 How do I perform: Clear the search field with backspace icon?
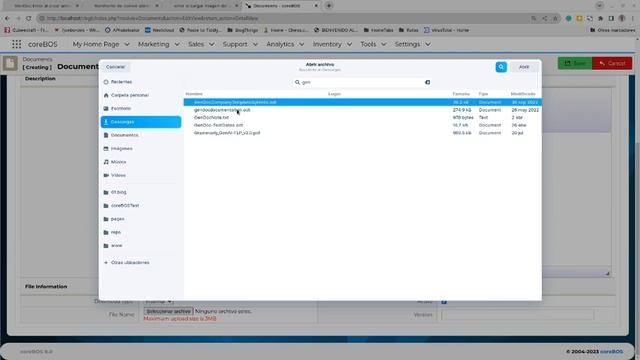(x=427, y=82)
